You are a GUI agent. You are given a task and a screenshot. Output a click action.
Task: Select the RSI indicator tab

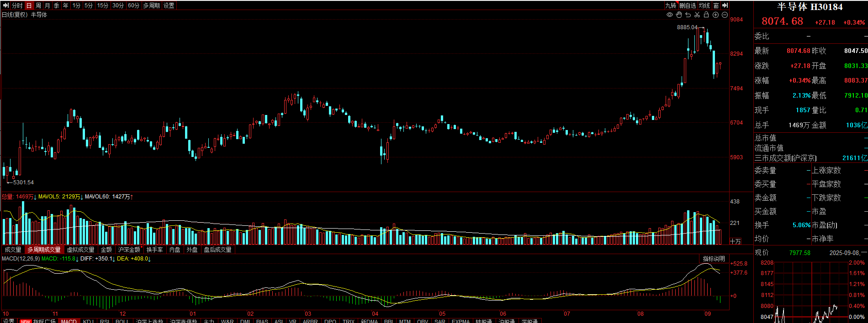[x=105, y=321]
